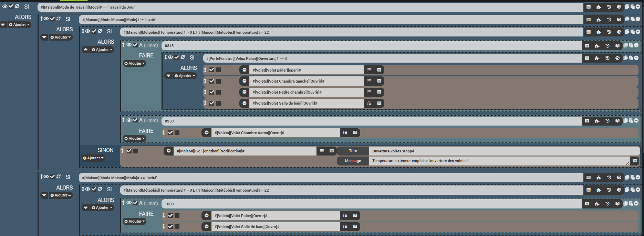Open Ajouter dropdown under FAIRE of 1000 block

135,221
